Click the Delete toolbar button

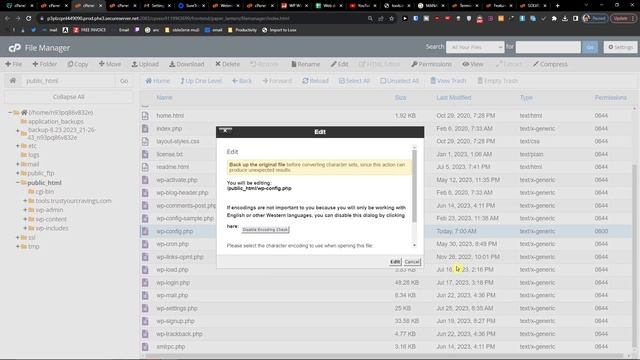click(x=227, y=64)
